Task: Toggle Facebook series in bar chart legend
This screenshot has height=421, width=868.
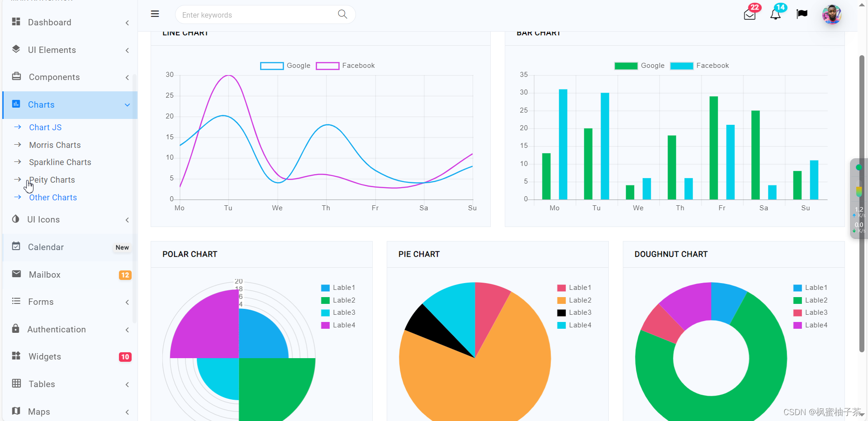Action: (700, 66)
